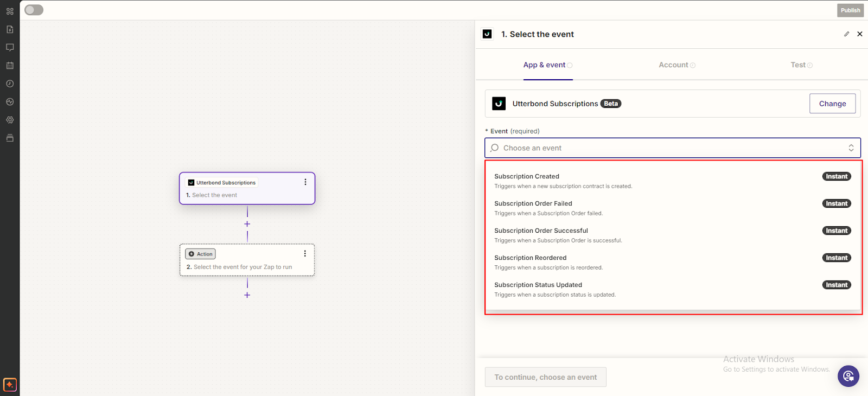Select the Subscription Created event
Viewport: 868px width, 396px height.
pyautogui.click(x=672, y=181)
